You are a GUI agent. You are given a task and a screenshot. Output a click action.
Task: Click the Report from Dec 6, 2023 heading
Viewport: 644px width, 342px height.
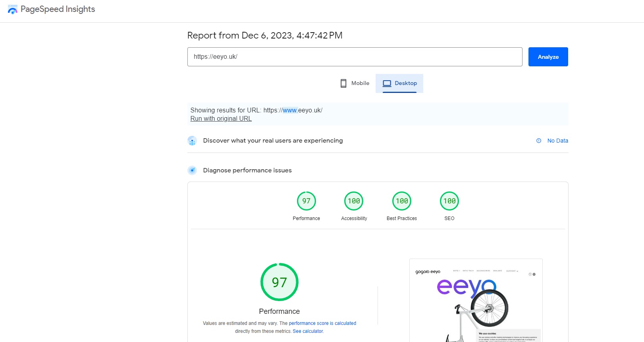tap(265, 35)
